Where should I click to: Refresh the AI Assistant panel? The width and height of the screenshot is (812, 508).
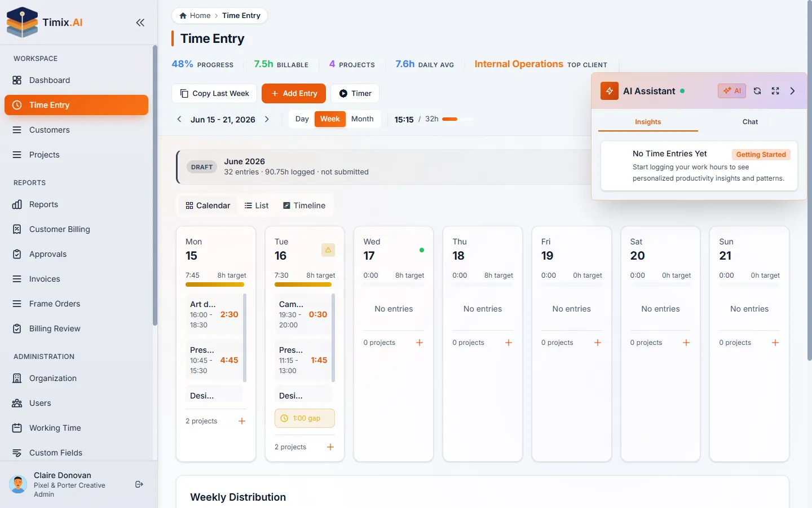[757, 91]
